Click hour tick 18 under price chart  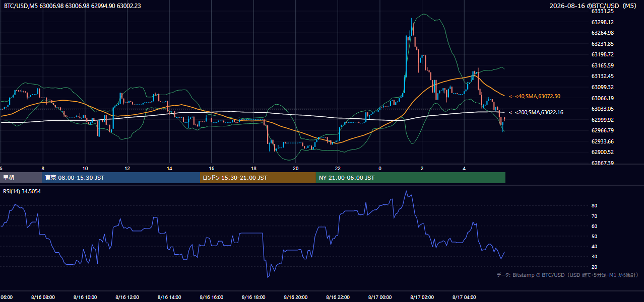[x=253, y=168]
